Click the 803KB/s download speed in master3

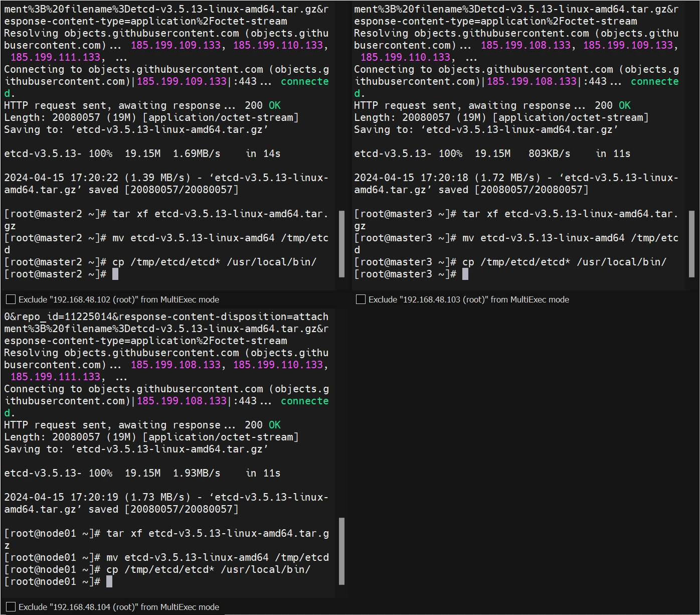coord(549,153)
